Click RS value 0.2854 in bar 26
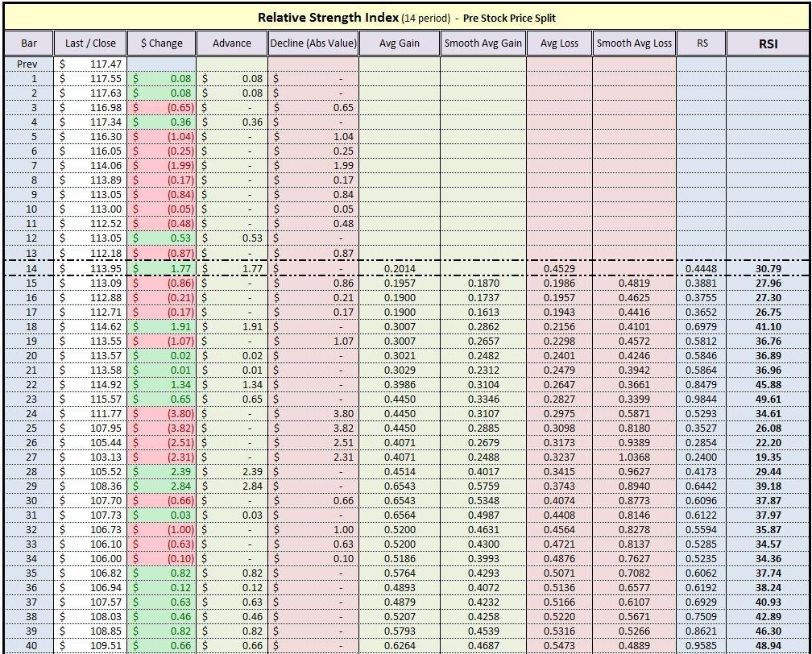 pyautogui.click(x=702, y=443)
